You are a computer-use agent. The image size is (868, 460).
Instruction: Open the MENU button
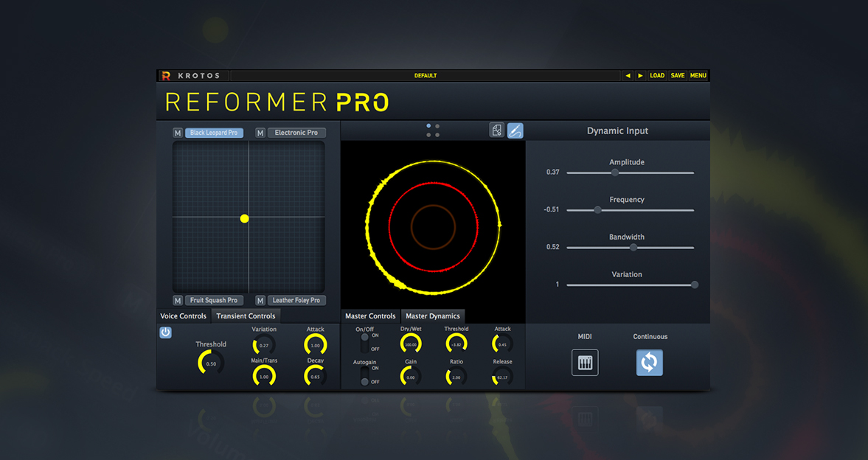click(x=698, y=76)
